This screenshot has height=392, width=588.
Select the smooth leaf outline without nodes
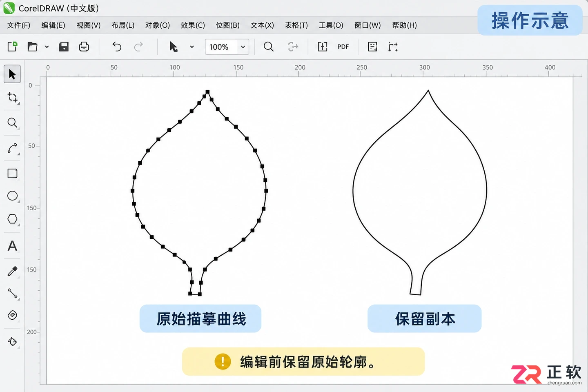tap(420, 192)
